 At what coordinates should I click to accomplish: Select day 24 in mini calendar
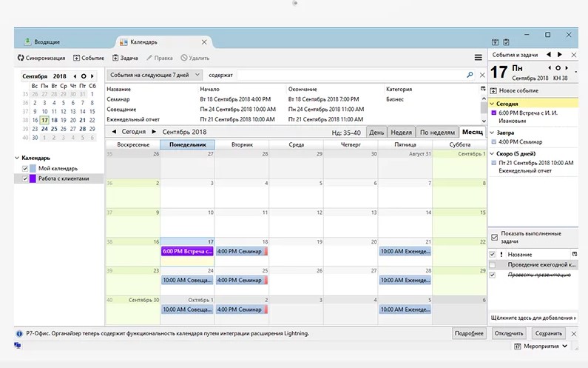44,129
